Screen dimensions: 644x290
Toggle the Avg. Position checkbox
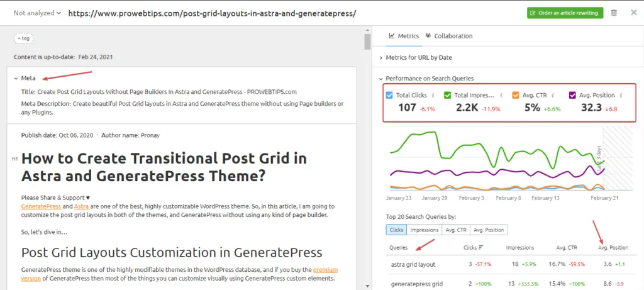click(x=572, y=95)
